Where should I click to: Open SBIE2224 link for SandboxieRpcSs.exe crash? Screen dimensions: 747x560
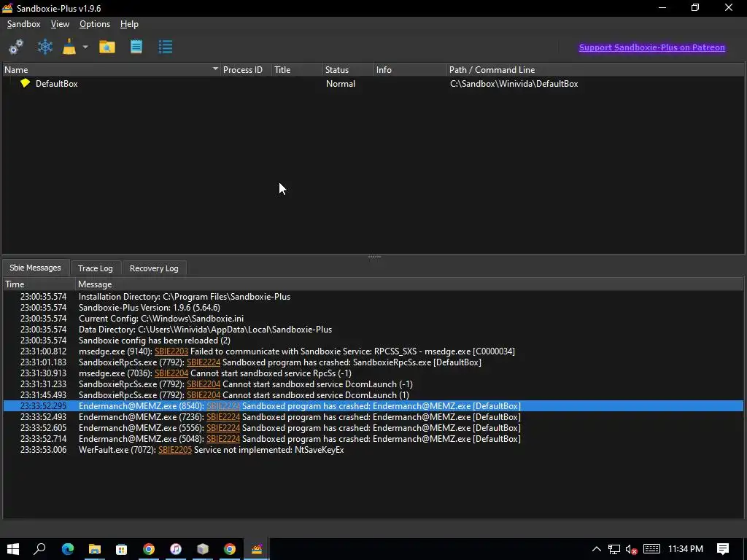pyautogui.click(x=204, y=362)
